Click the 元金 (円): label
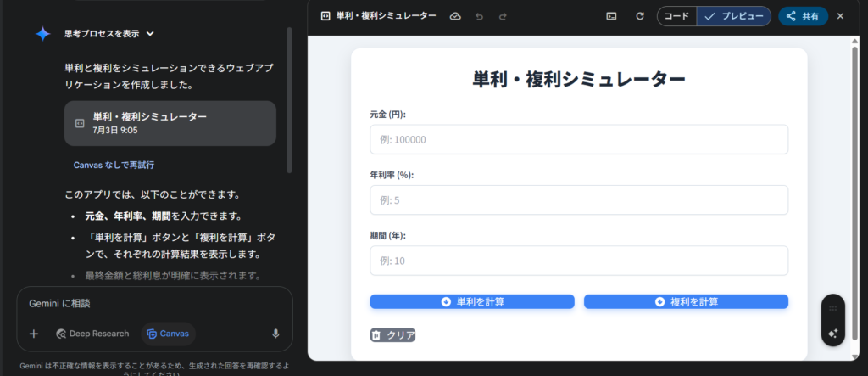 click(388, 115)
